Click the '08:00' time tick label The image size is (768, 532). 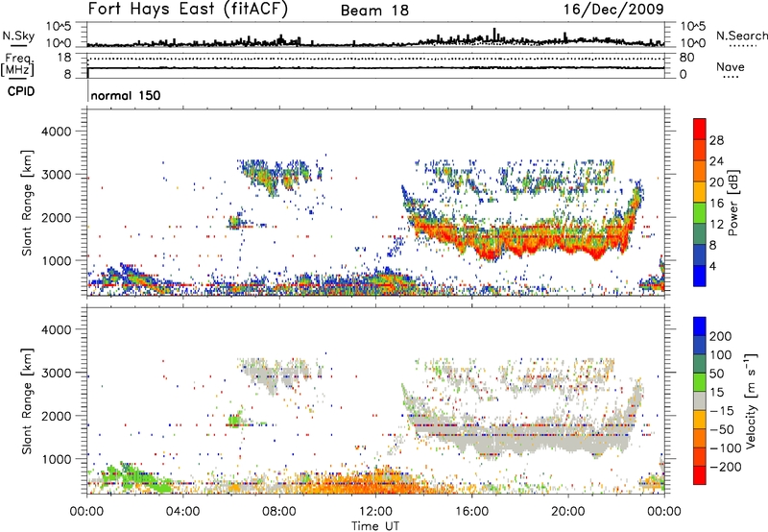279,511
